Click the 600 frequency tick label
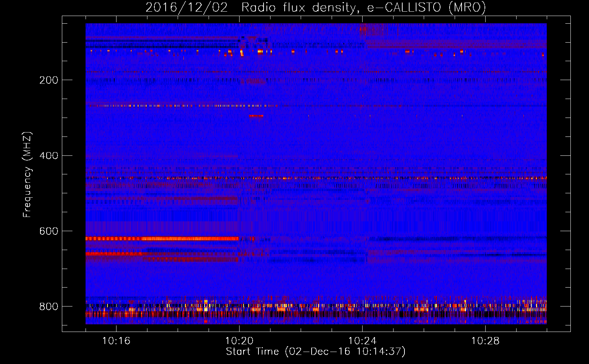 (x=49, y=231)
